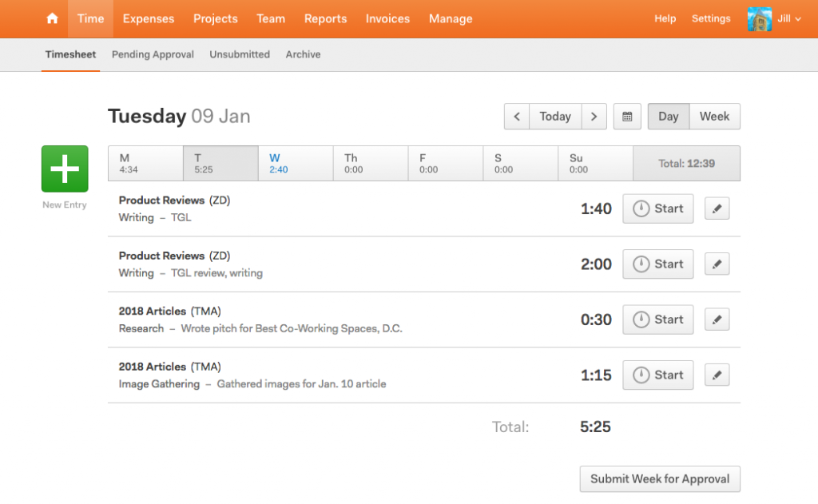Click the 1:40 duration value
The height and width of the screenshot is (504, 818).
pos(596,208)
